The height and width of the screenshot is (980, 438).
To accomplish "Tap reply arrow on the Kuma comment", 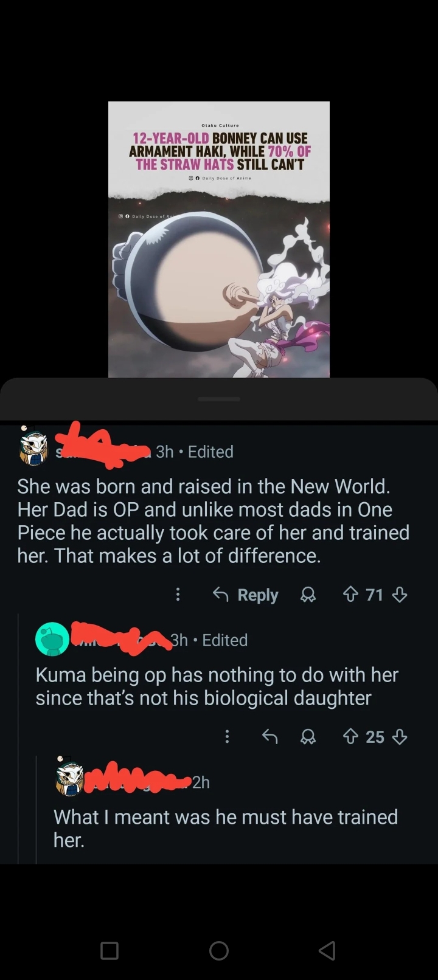I will [269, 737].
